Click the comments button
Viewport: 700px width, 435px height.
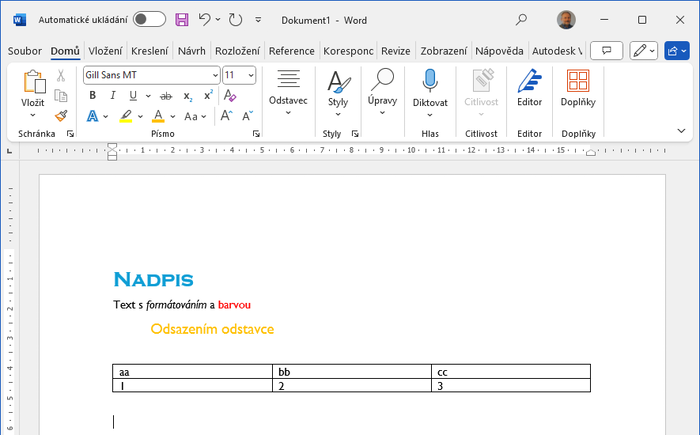[x=606, y=50]
